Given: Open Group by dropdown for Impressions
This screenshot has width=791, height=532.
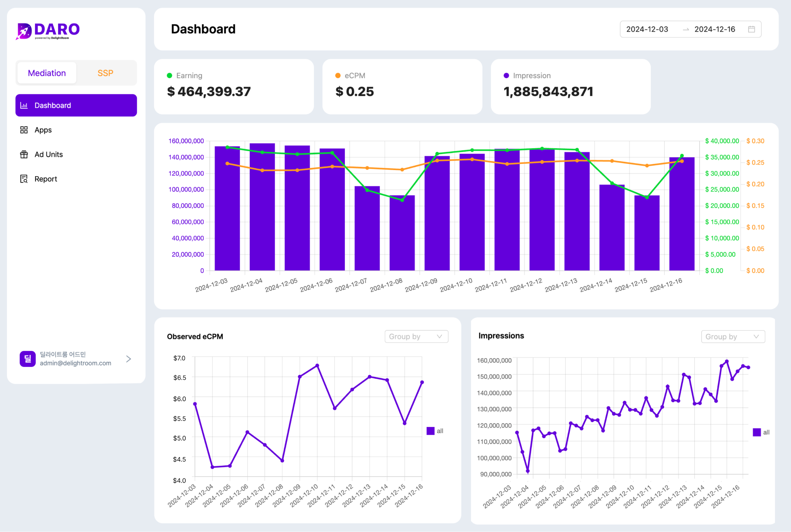Looking at the screenshot, I should click(732, 336).
